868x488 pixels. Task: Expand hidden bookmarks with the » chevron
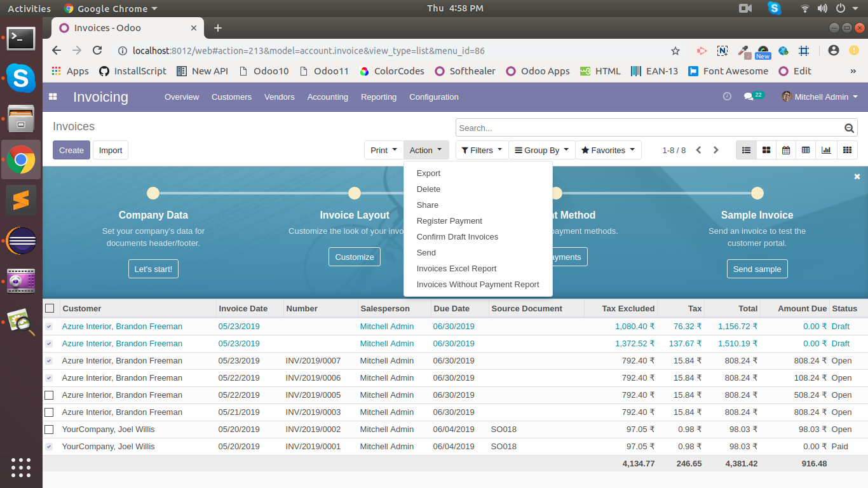click(853, 71)
